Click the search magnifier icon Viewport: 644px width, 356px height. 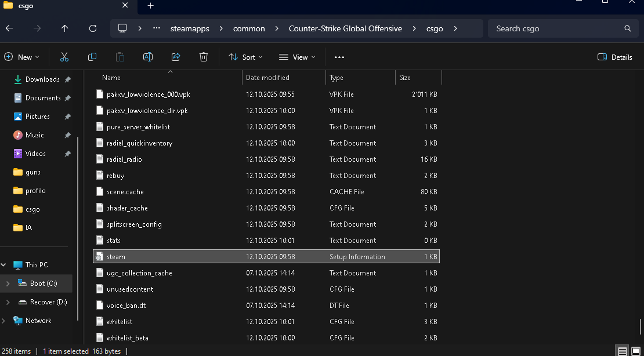click(627, 28)
